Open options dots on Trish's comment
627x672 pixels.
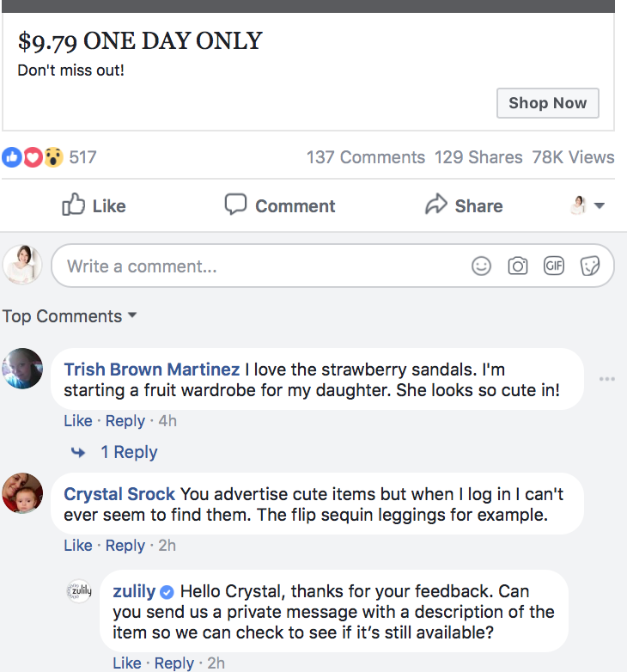coord(607,379)
